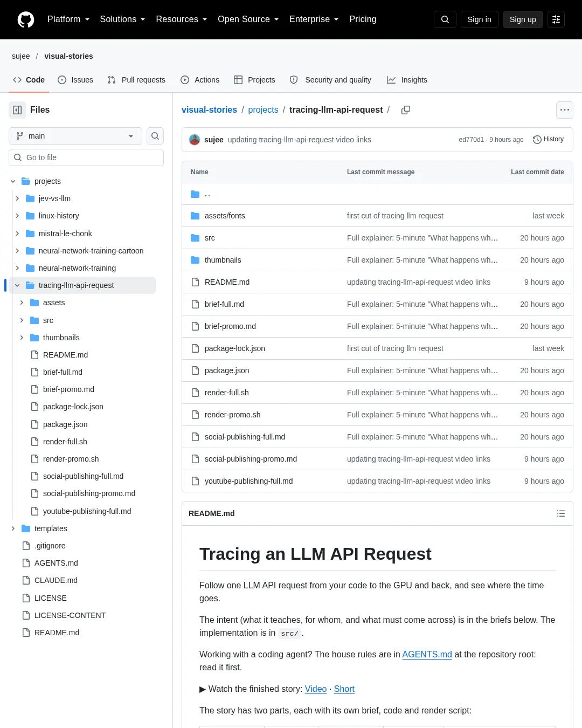This screenshot has height=728, width=582.
Task: Click the Sign up button
Action: coord(523,19)
